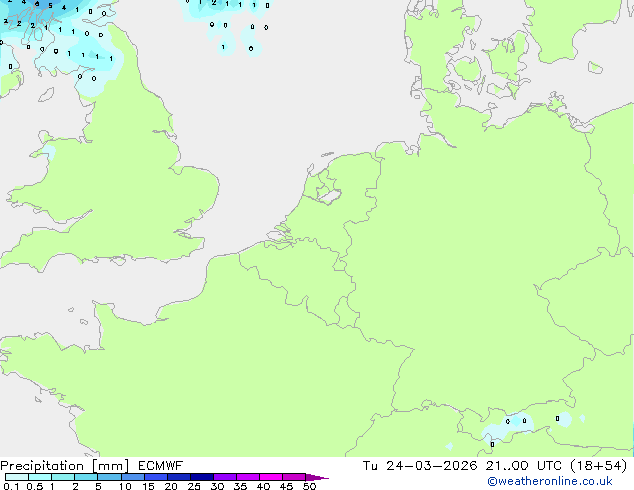Click the magenta swatch between 40 and 45
The image size is (634, 490).
click(x=271, y=477)
